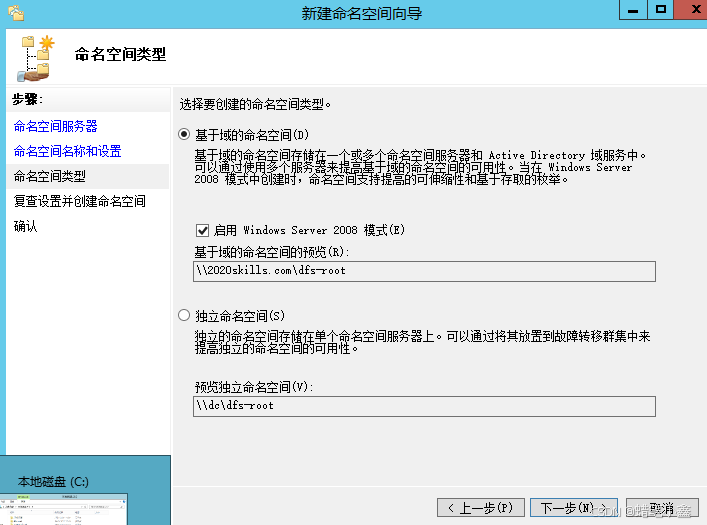
Task: Select the 基于域的命名空间(D) radio button
Action: [184, 134]
